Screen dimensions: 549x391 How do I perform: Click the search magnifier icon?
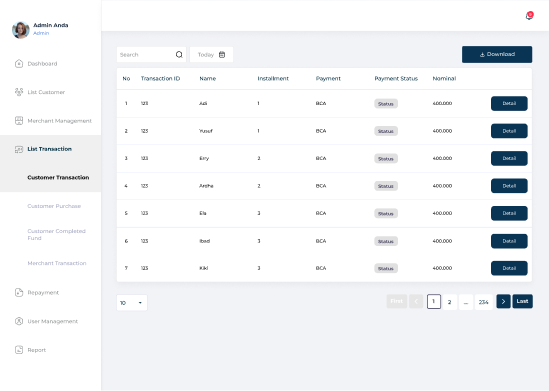coord(179,55)
